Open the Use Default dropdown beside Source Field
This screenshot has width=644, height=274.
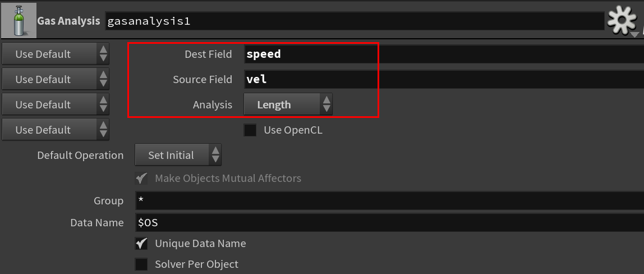[x=56, y=79]
